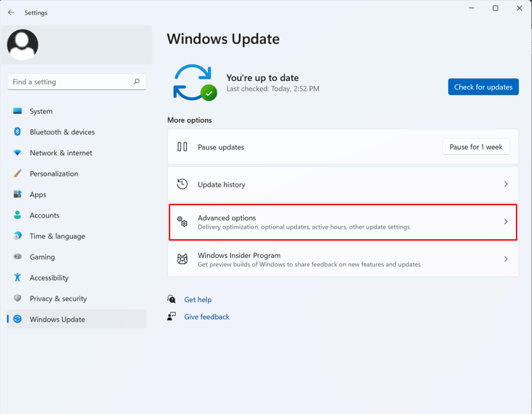Viewport: 532px width, 414px height.
Task: Open the Windows Insider Program section
Action: (343, 259)
